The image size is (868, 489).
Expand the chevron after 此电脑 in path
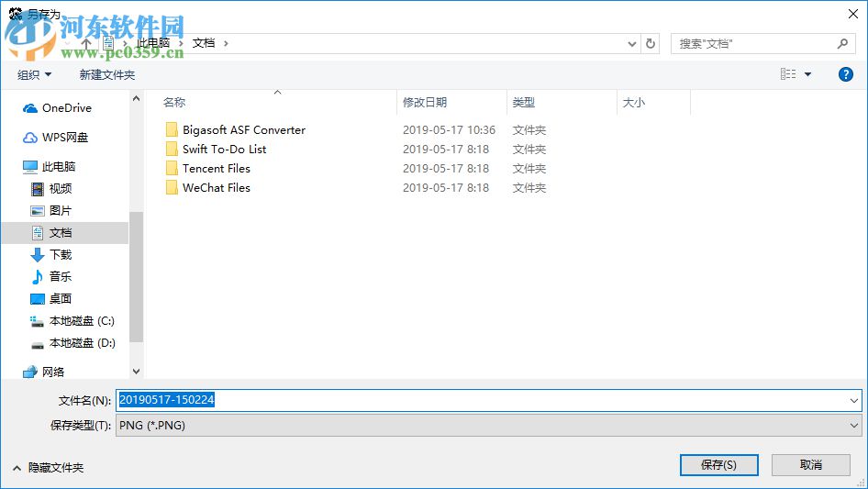point(181,43)
